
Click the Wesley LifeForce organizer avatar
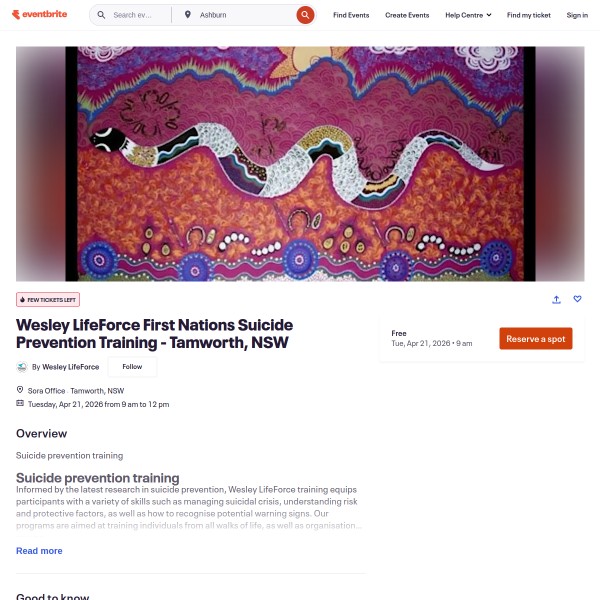pyautogui.click(x=22, y=367)
